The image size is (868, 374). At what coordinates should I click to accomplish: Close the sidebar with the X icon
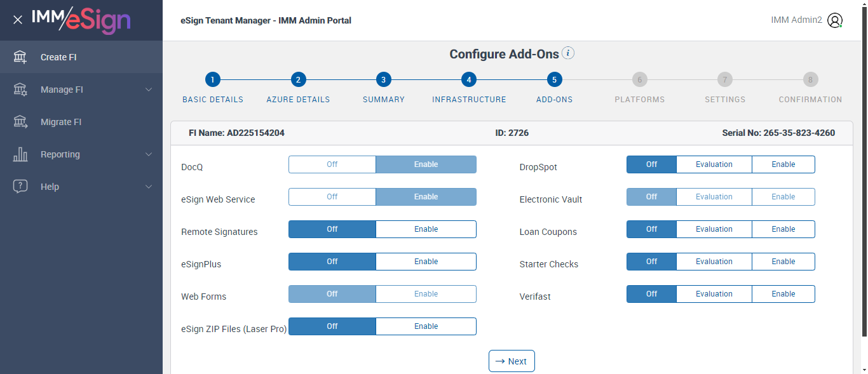coord(18,20)
